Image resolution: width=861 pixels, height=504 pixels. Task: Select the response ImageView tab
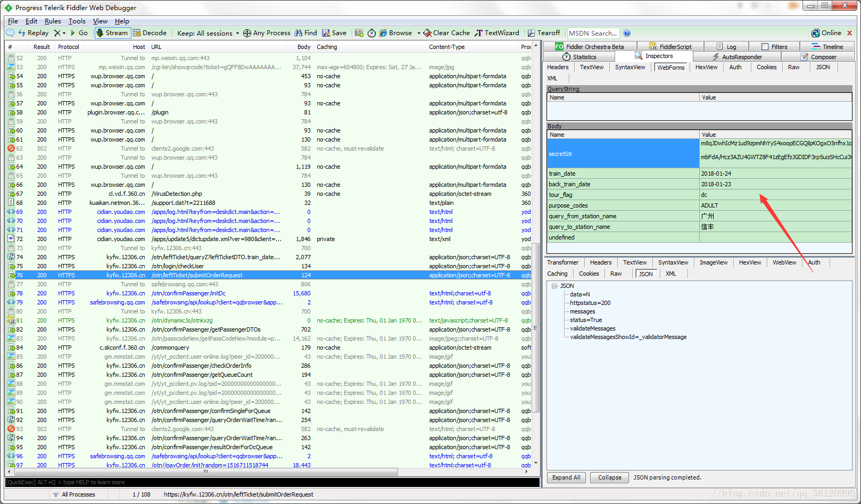coord(713,262)
